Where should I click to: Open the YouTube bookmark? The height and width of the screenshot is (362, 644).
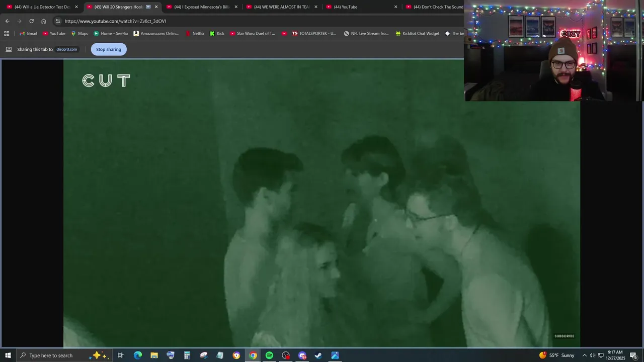pos(54,33)
